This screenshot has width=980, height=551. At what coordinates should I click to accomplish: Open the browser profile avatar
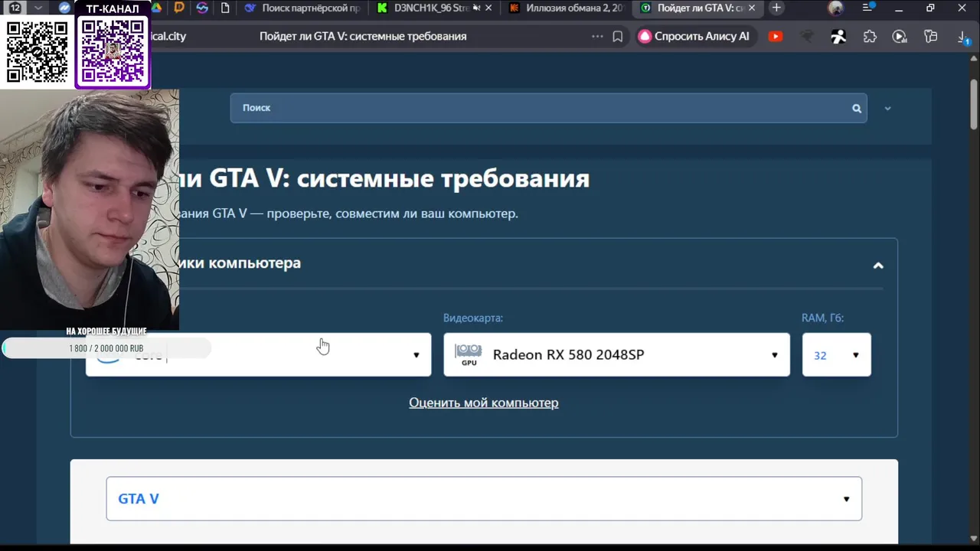tap(836, 8)
